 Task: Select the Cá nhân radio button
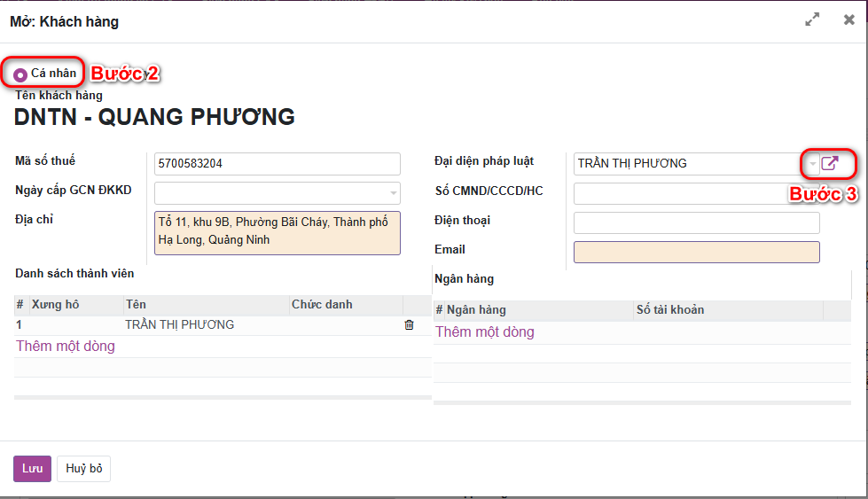point(20,74)
